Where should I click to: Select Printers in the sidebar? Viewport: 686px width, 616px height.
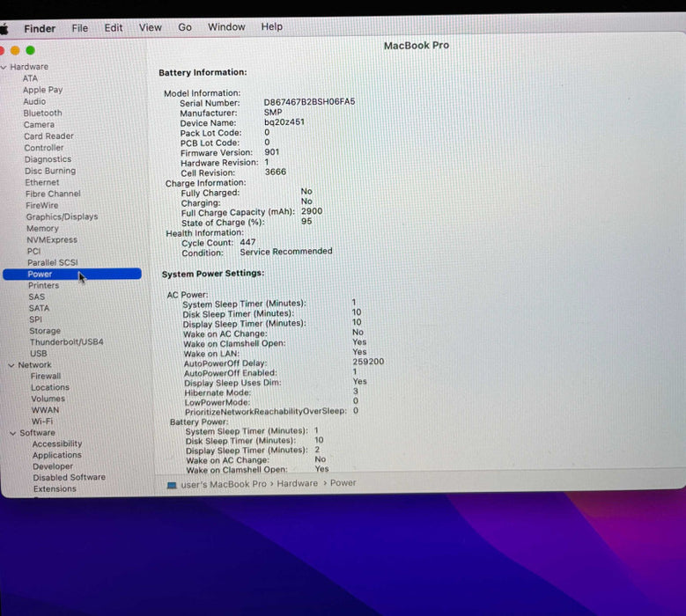click(x=44, y=285)
